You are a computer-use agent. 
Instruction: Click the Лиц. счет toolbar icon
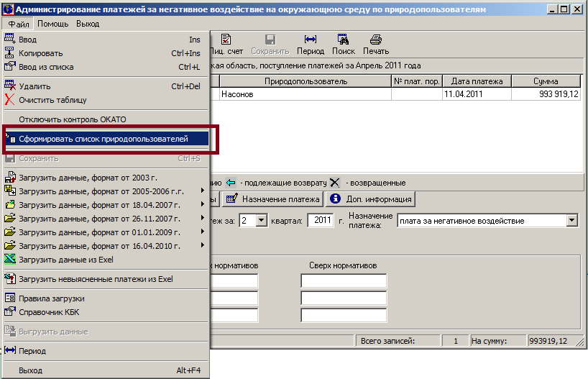click(226, 45)
